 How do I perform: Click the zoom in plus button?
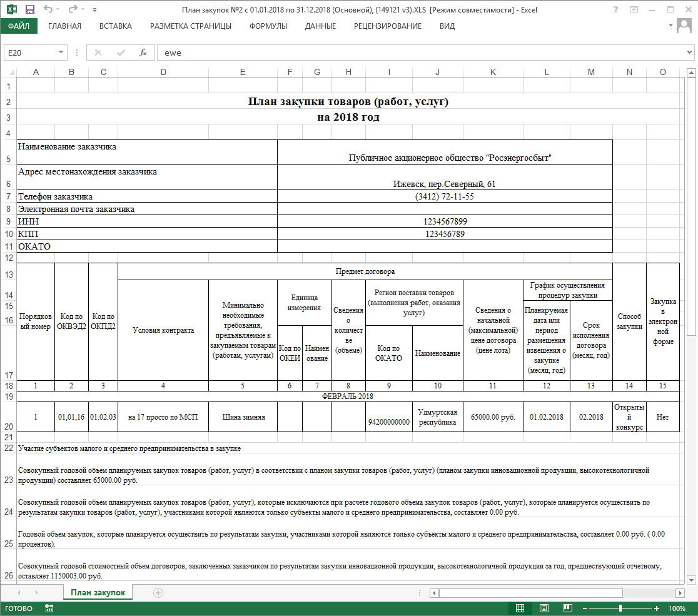[656, 608]
